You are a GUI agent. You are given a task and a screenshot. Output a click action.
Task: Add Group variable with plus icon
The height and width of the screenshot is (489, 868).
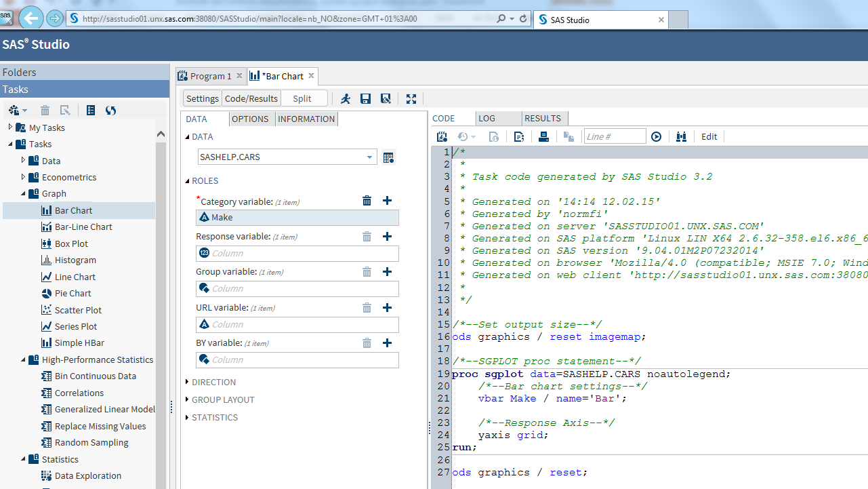(x=388, y=271)
